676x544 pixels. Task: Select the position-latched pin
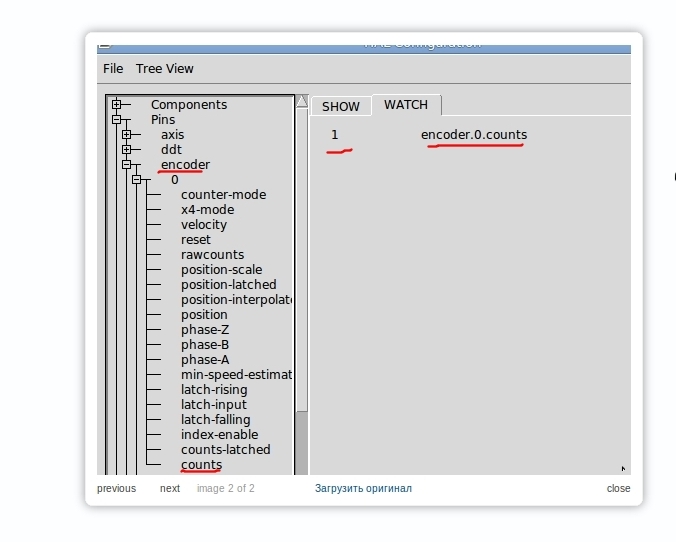tap(228, 285)
